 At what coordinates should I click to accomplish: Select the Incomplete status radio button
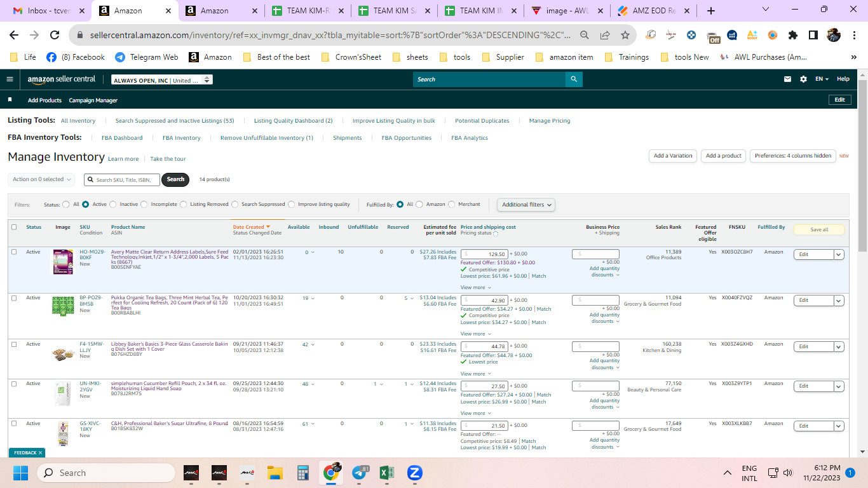(x=144, y=205)
